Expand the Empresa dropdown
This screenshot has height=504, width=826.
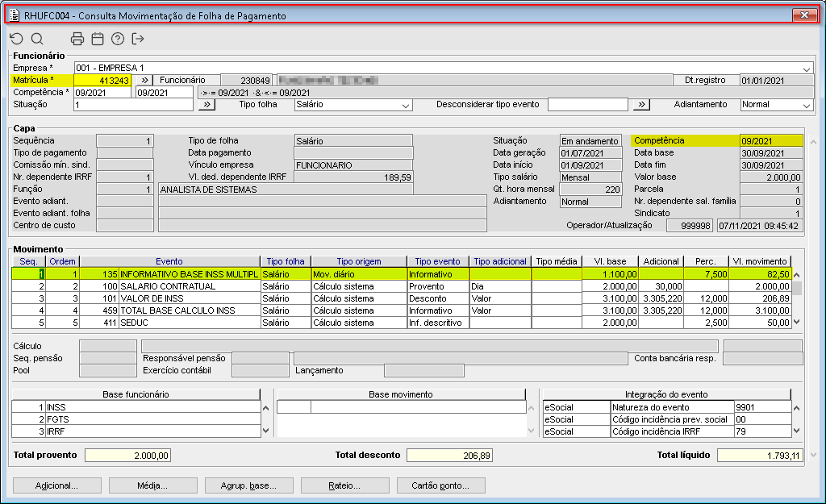click(x=807, y=69)
